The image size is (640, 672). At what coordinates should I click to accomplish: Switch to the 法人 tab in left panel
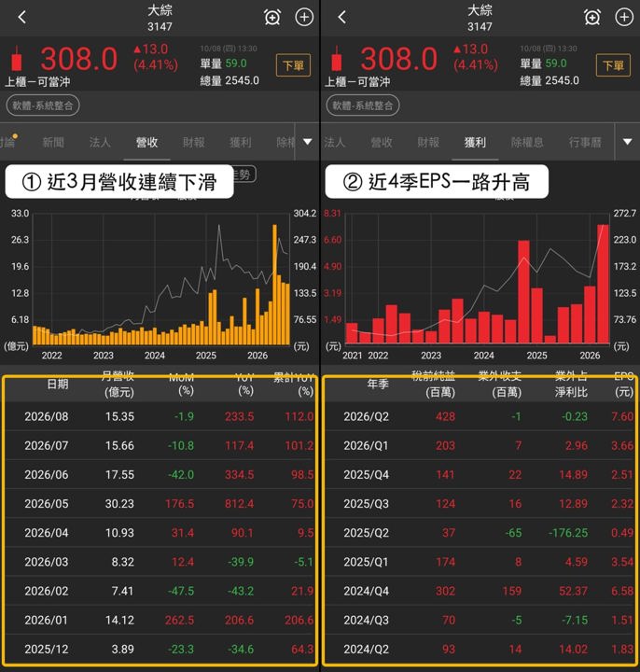[100, 142]
